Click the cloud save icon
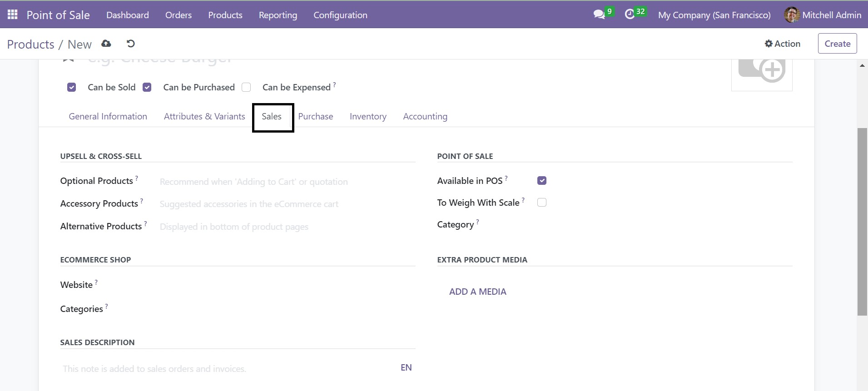Viewport: 868px width, 391px height. (x=106, y=44)
